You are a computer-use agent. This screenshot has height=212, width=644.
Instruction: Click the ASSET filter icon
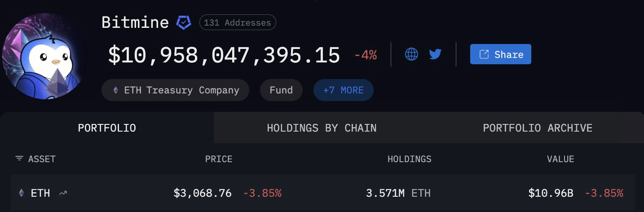[19, 159]
